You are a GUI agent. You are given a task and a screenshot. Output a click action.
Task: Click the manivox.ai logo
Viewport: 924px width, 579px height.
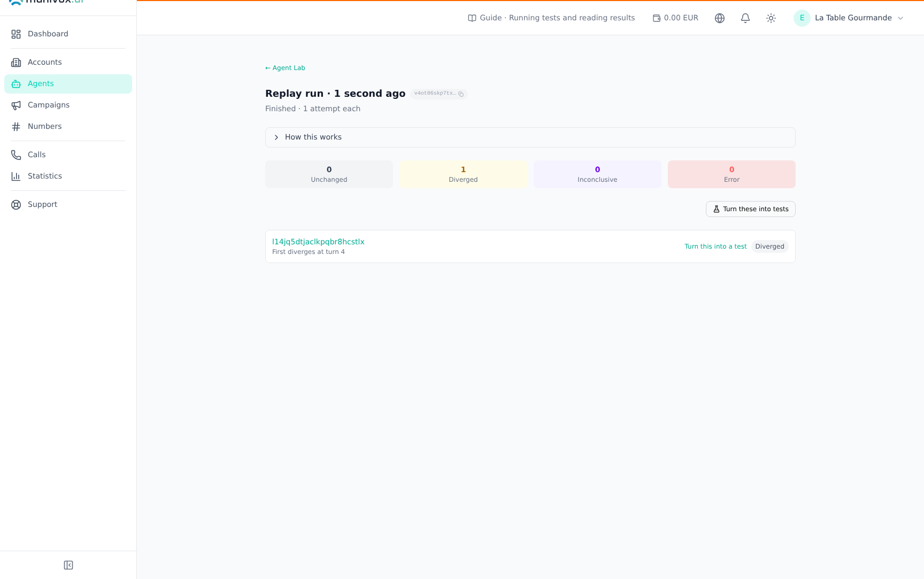pyautogui.click(x=47, y=2)
